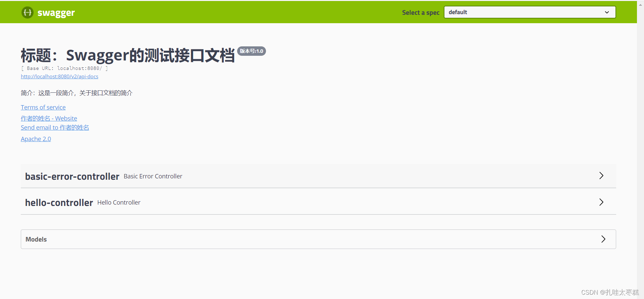Visit the 作者的姓名 Website link
Viewport: 644px width, 299px height.
tap(49, 119)
